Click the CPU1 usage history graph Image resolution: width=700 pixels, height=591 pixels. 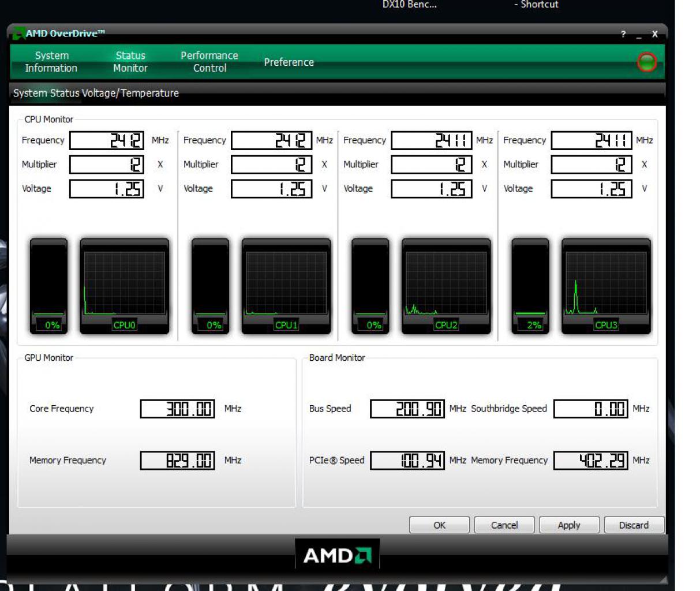pyautogui.click(x=286, y=286)
